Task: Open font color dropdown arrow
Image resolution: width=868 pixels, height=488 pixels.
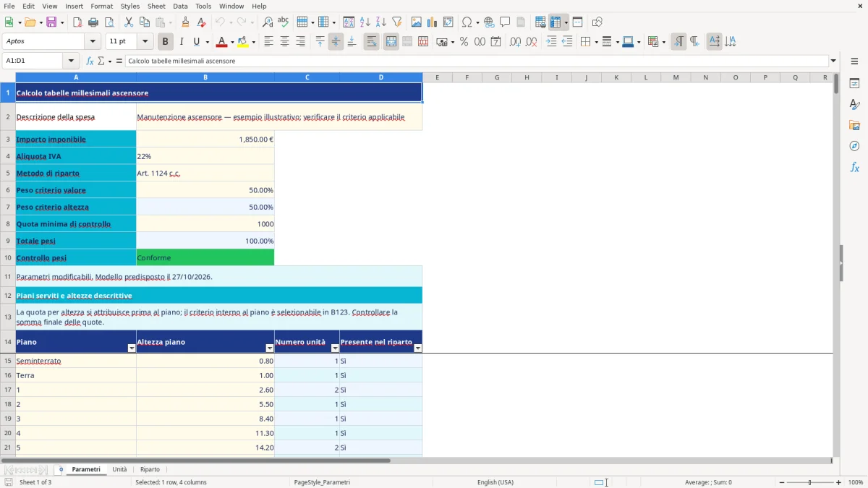Action: tap(232, 42)
